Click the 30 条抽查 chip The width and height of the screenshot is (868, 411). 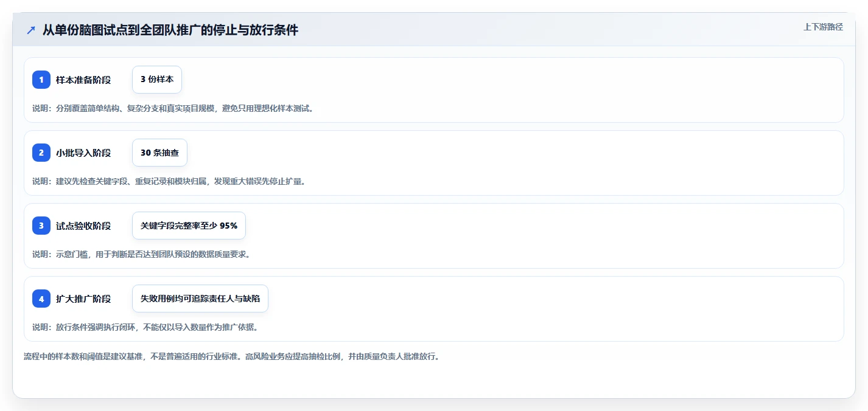[x=159, y=153]
